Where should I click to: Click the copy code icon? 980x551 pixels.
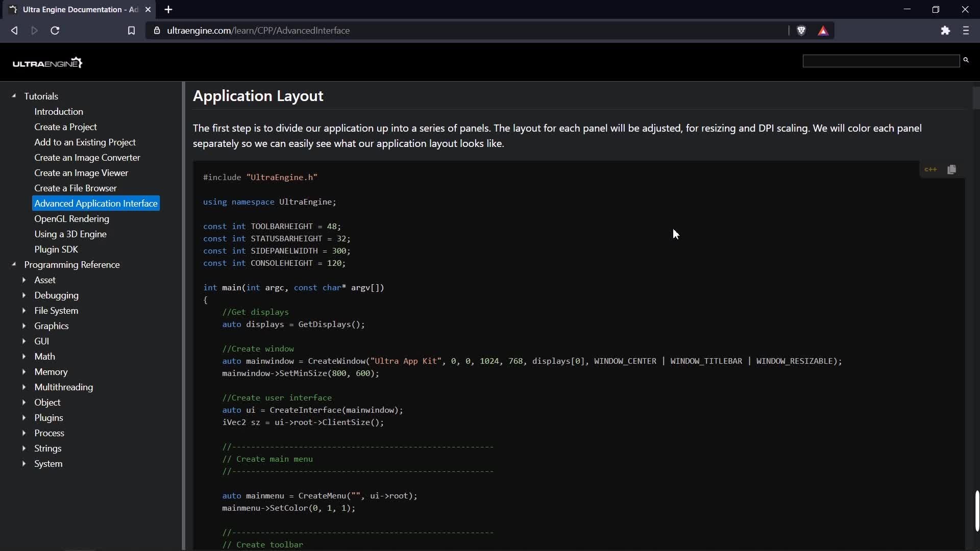pos(951,169)
